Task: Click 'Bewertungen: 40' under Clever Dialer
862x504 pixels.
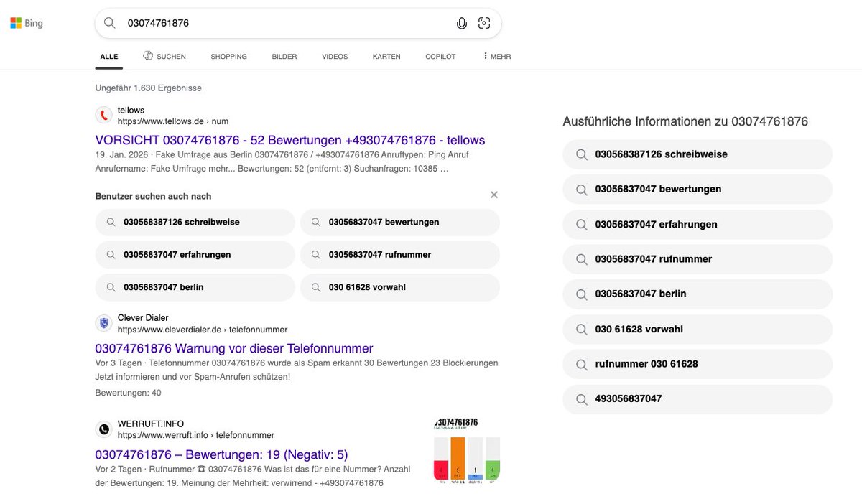Action: 129,393
